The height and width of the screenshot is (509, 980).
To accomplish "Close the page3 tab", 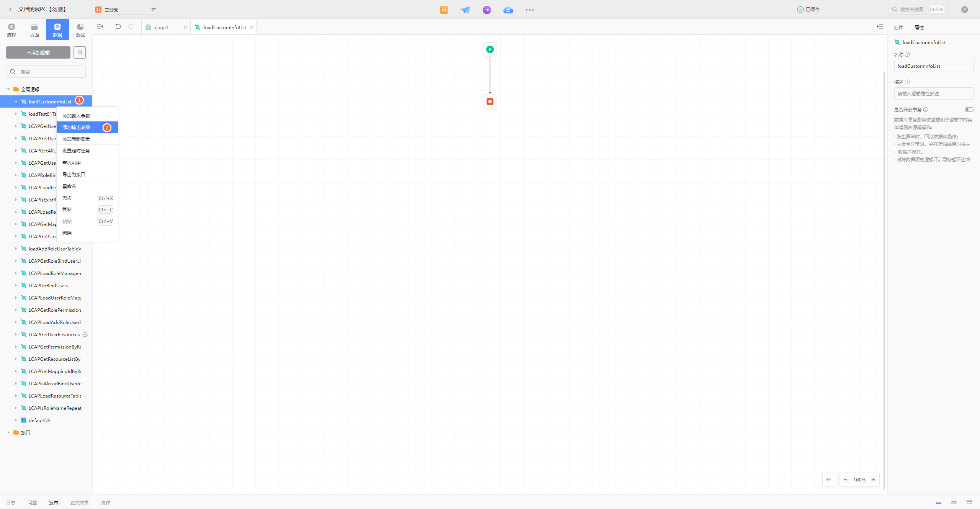I will (185, 27).
